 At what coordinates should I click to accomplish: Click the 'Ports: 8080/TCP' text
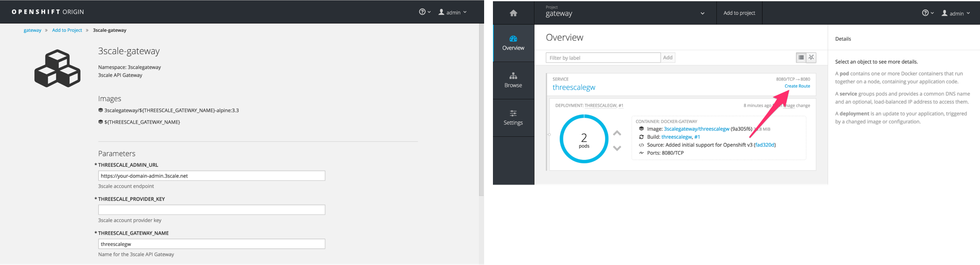click(x=665, y=153)
